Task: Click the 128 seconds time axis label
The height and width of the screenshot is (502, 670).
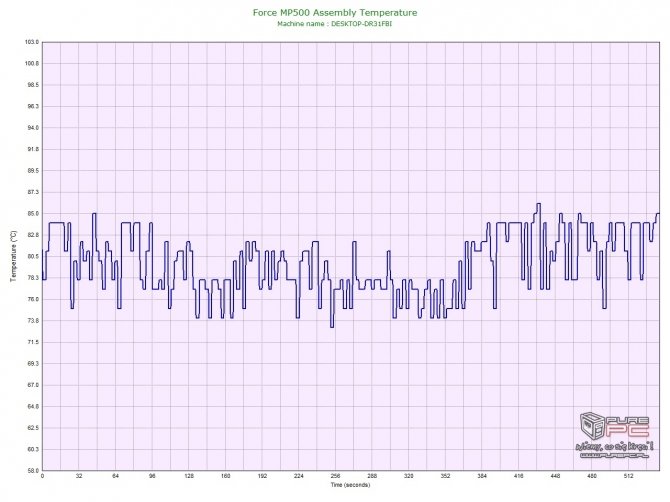Action: tap(189, 476)
